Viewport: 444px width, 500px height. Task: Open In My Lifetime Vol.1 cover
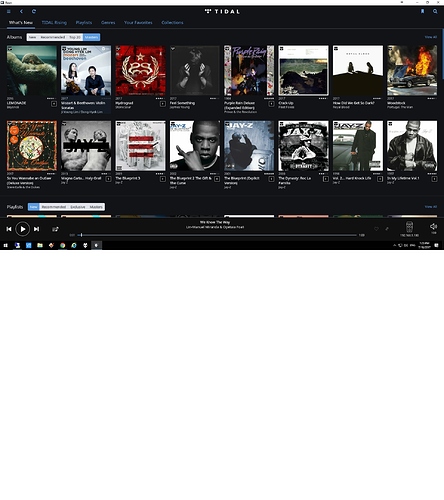pyautogui.click(x=412, y=146)
